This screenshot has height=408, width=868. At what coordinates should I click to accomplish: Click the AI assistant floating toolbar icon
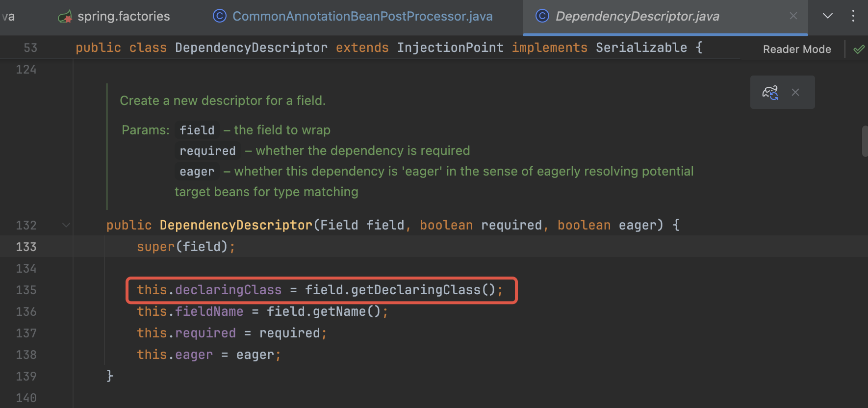(x=770, y=92)
